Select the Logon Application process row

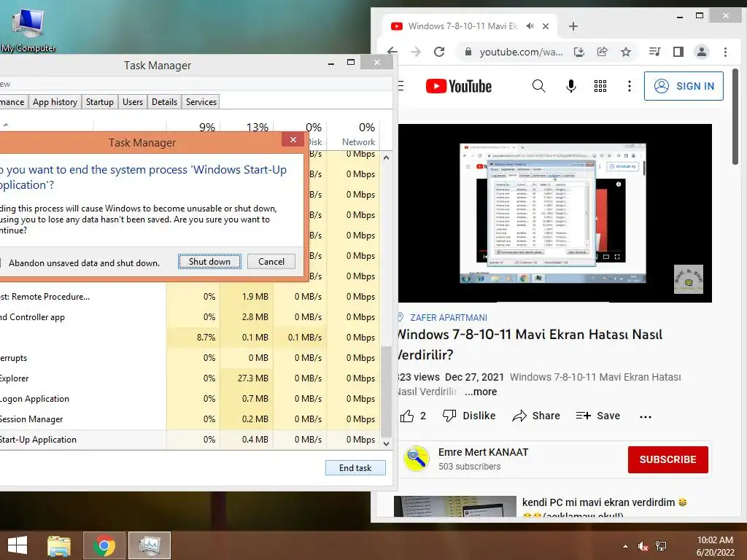coord(190,399)
